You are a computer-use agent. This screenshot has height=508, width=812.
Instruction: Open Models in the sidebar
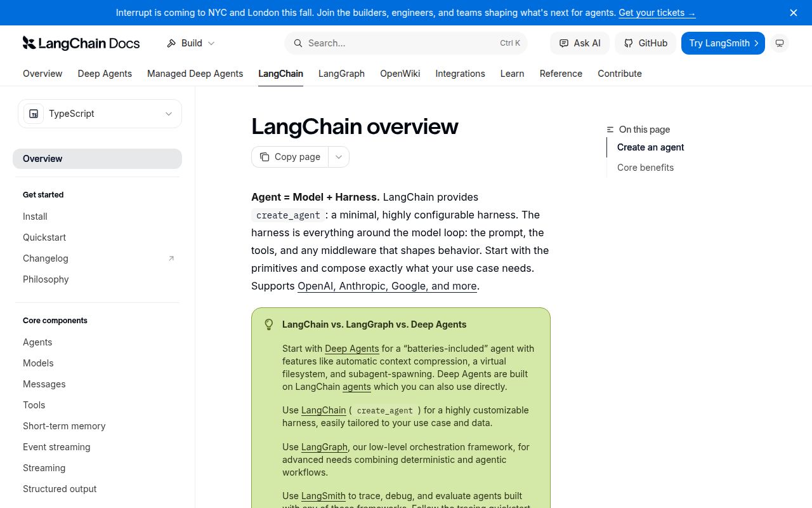coord(97,363)
